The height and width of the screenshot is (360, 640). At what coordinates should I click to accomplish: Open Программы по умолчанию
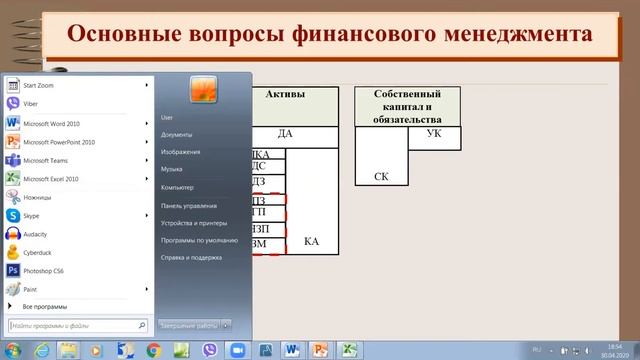click(199, 240)
